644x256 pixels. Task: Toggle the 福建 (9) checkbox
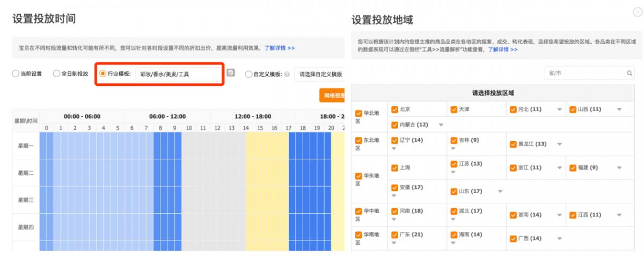click(x=573, y=168)
